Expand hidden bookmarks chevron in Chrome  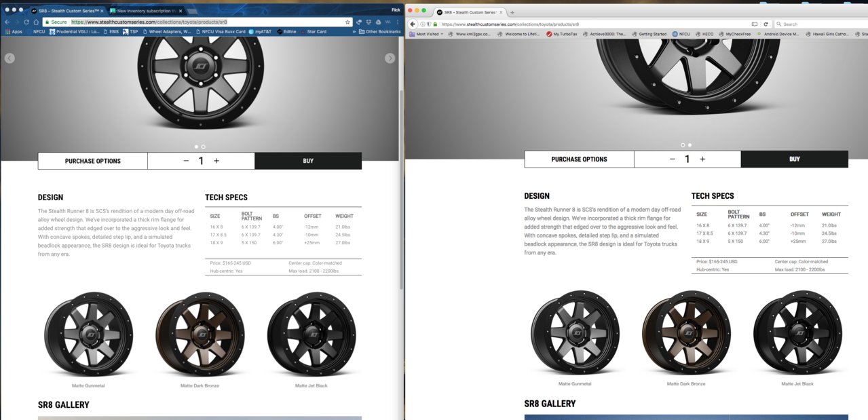pyautogui.click(x=354, y=31)
